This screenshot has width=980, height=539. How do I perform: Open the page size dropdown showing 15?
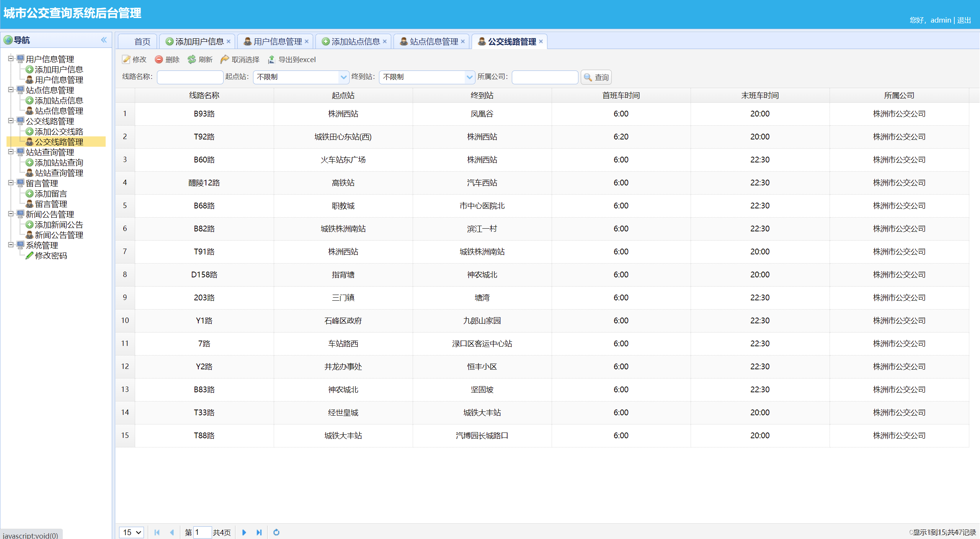[132, 532]
